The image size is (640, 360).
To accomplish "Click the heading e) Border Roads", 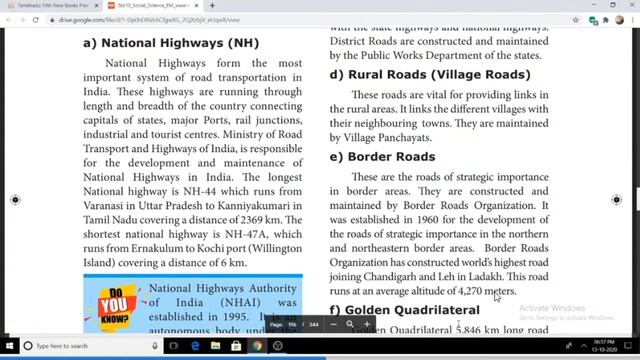I will (x=382, y=157).
